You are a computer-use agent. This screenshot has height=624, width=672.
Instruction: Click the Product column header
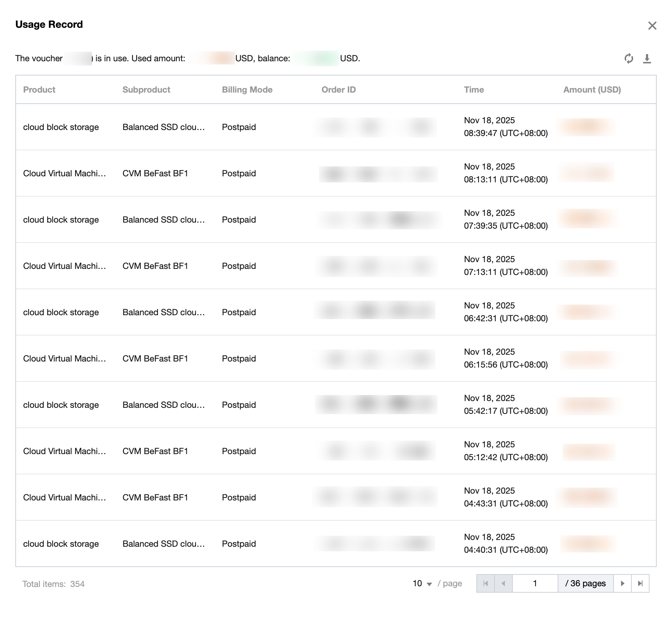pyautogui.click(x=39, y=90)
